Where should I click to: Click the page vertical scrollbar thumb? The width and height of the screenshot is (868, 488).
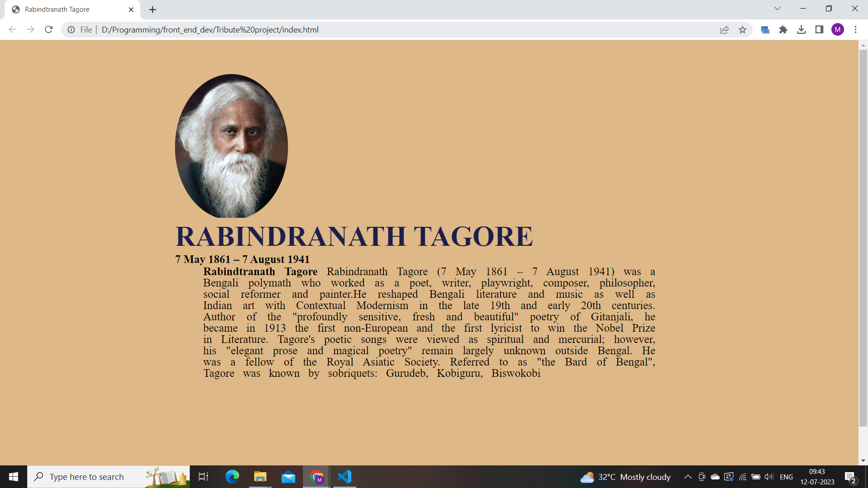pyautogui.click(x=863, y=238)
